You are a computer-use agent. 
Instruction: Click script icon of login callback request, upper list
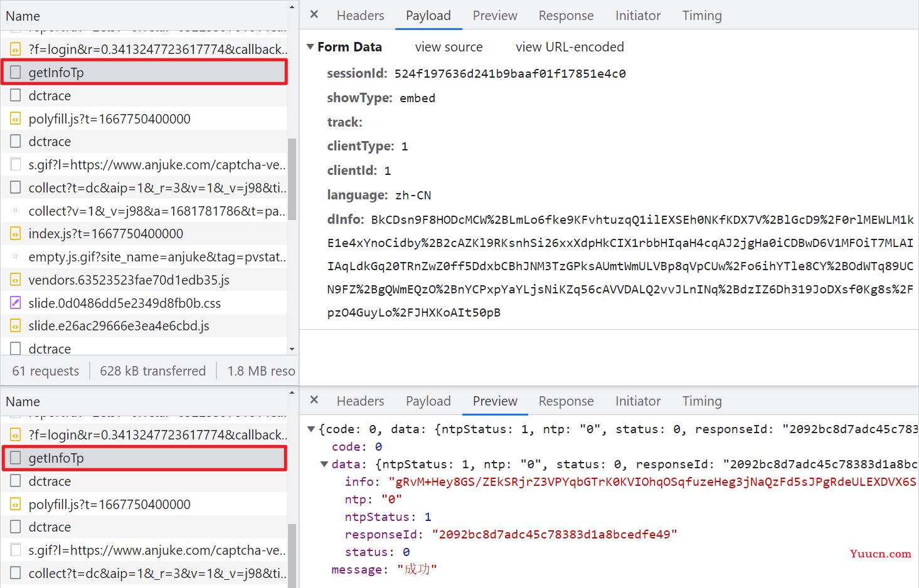[x=16, y=49]
